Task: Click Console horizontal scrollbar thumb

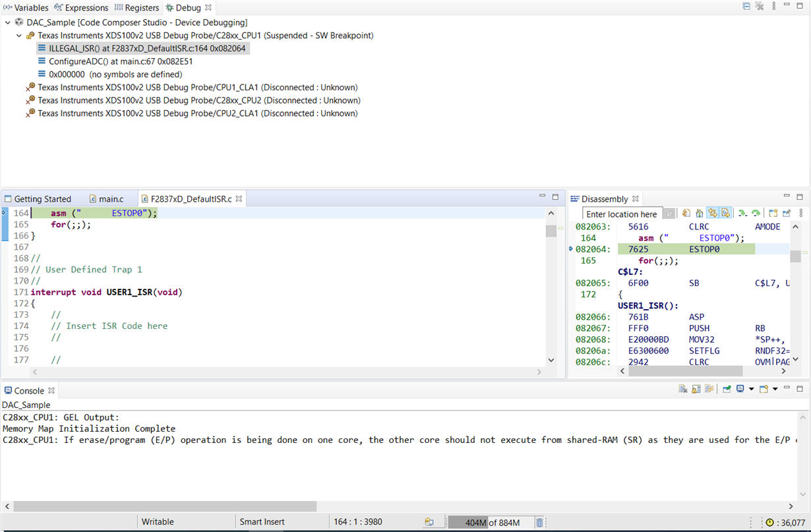Action: [165, 506]
